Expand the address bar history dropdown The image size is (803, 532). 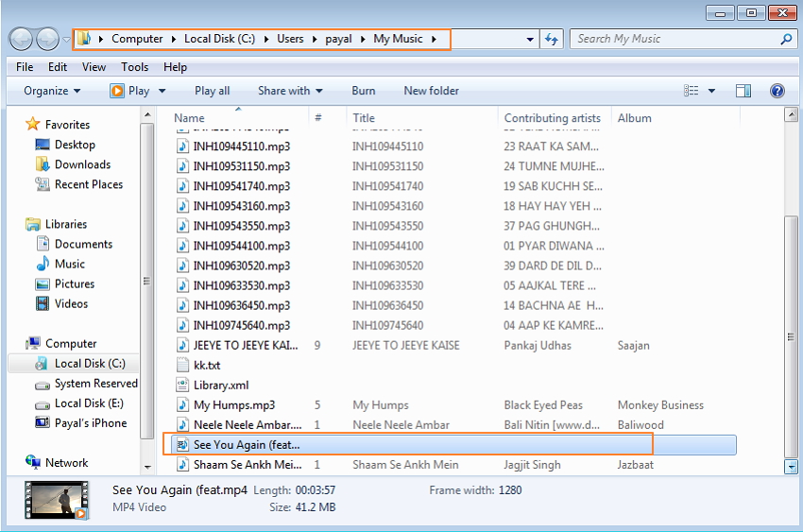[530, 39]
